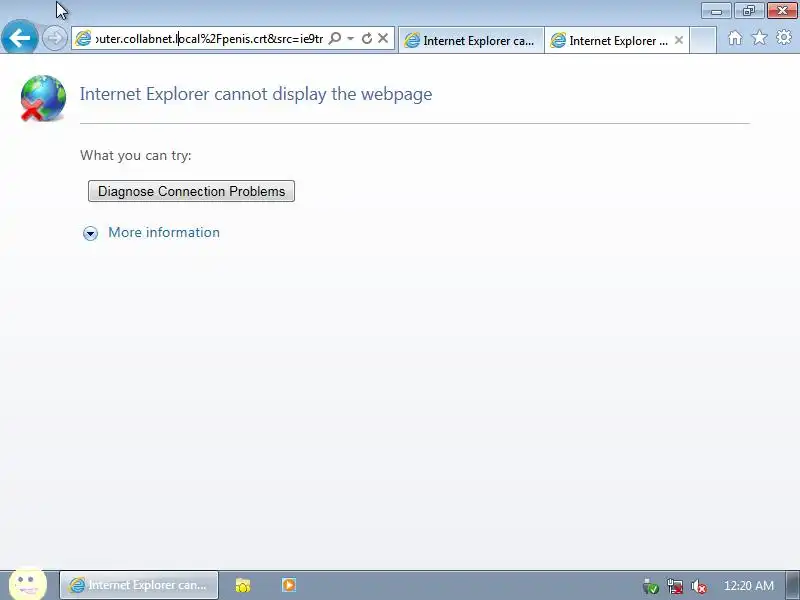This screenshot has height=600, width=800.
Task: Go back with the blue Back arrow
Action: 19,37
